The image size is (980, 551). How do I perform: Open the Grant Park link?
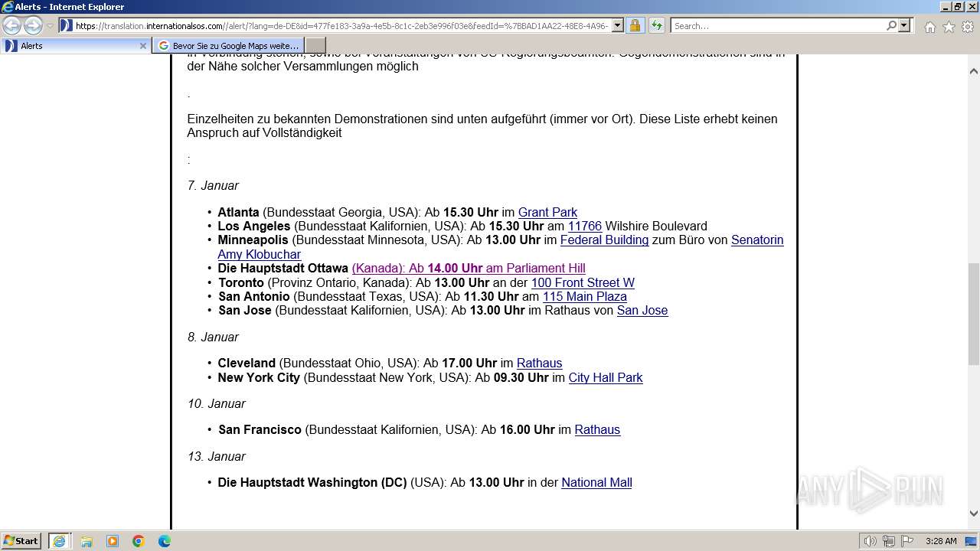tap(547, 213)
